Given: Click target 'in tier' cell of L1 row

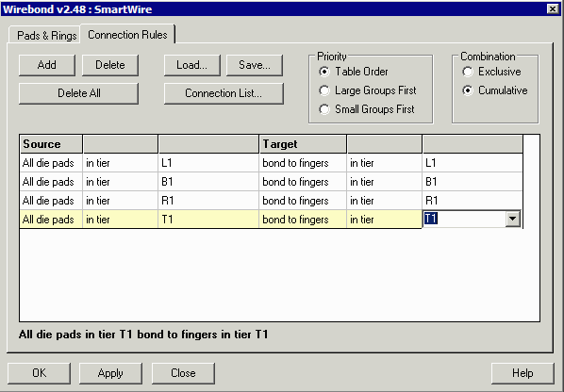Looking at the screenshot, I should [x=384, y=163].
